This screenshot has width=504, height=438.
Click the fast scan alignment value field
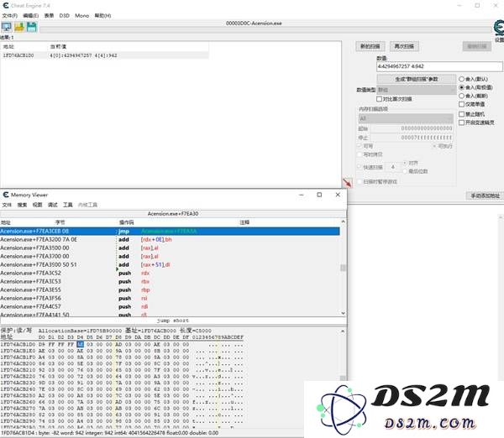point(393,167)
